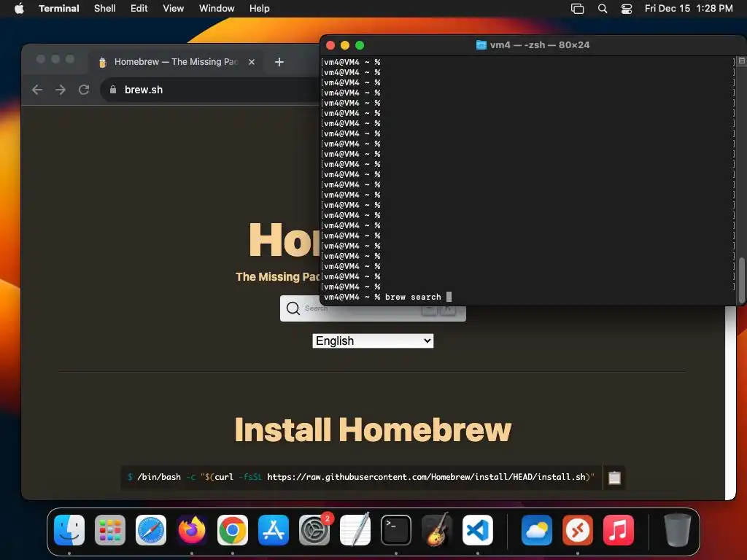Open the Terminal menu in the menu bar

tap(59, 9)
